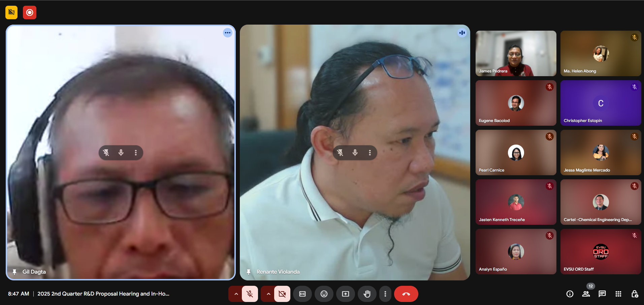Open the activities grid icon

618,294
